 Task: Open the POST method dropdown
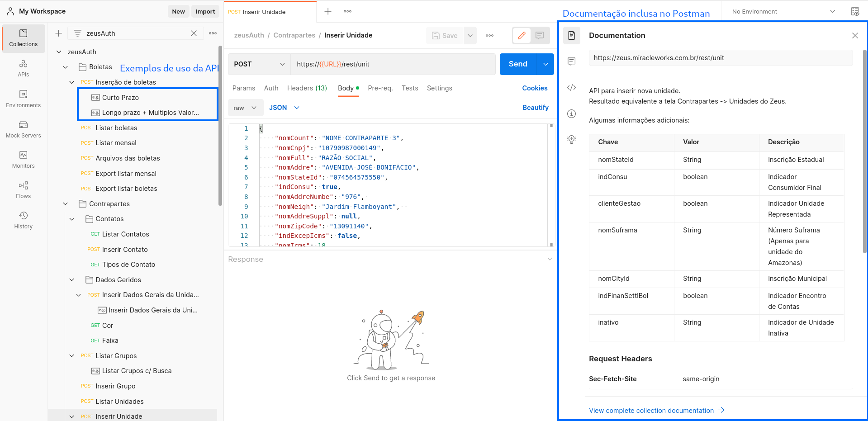tap(259, 64)
